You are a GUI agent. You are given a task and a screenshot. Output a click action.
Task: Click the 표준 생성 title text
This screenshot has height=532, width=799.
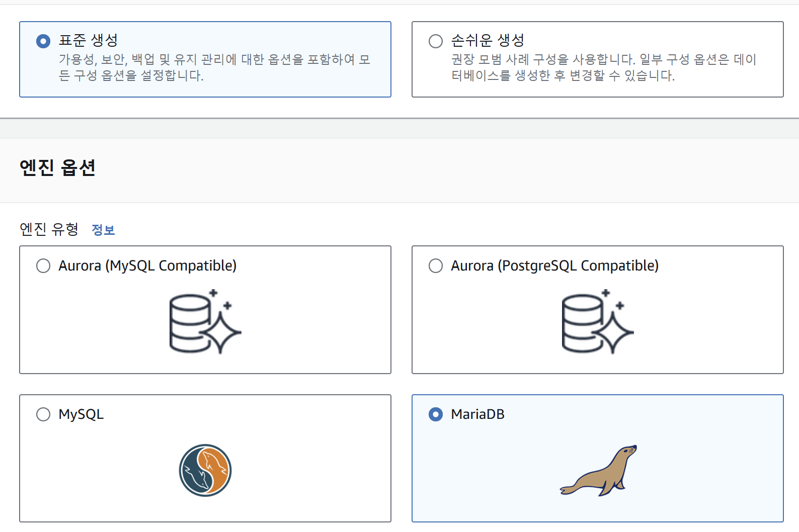coord(89,40)
